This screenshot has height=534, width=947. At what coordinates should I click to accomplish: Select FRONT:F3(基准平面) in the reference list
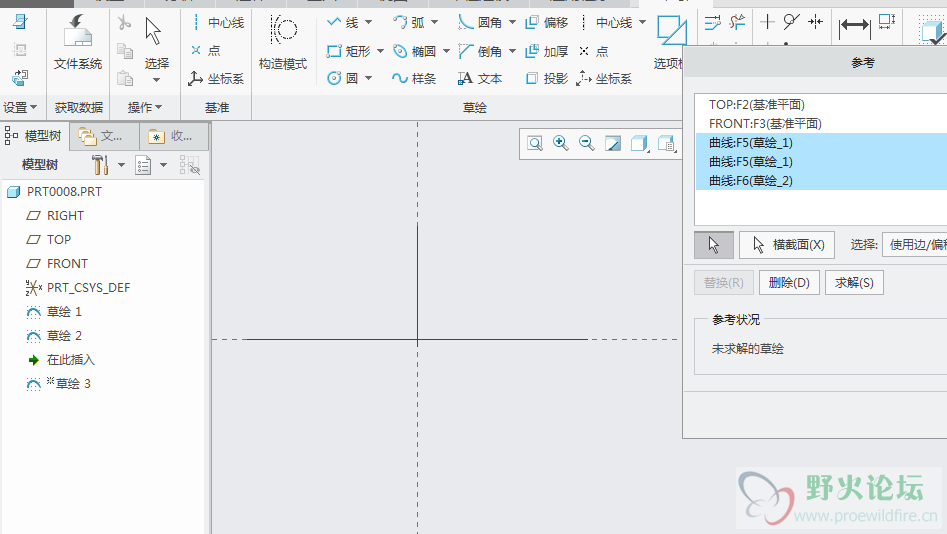point(765,124)
